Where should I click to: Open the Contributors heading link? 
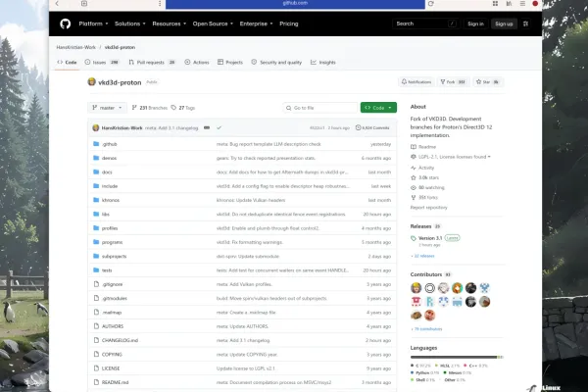(426, 274)
